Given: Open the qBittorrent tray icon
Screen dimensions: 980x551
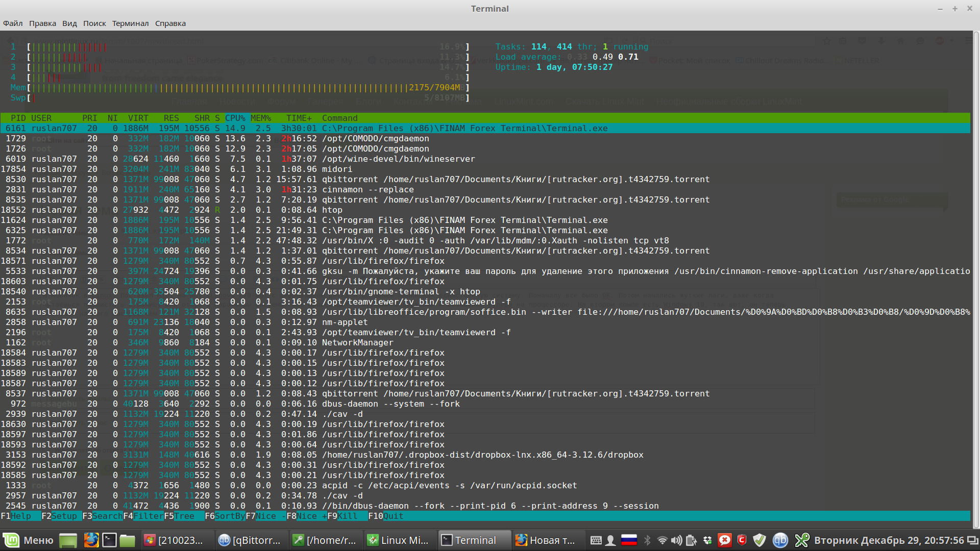Looking at the screenshot, I should (780, 540).
